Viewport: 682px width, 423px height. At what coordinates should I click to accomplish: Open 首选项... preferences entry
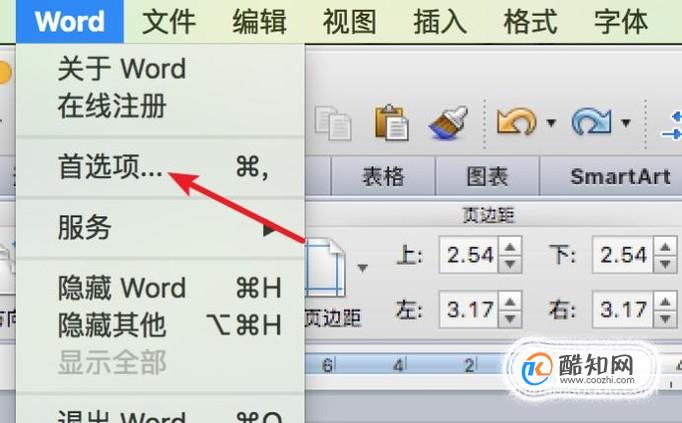point(160,167)
